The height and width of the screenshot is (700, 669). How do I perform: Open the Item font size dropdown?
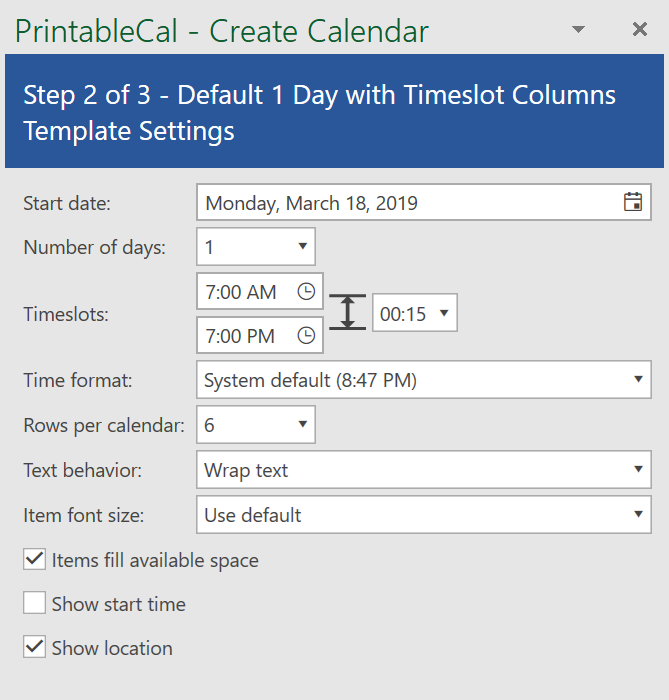(638, 515)
